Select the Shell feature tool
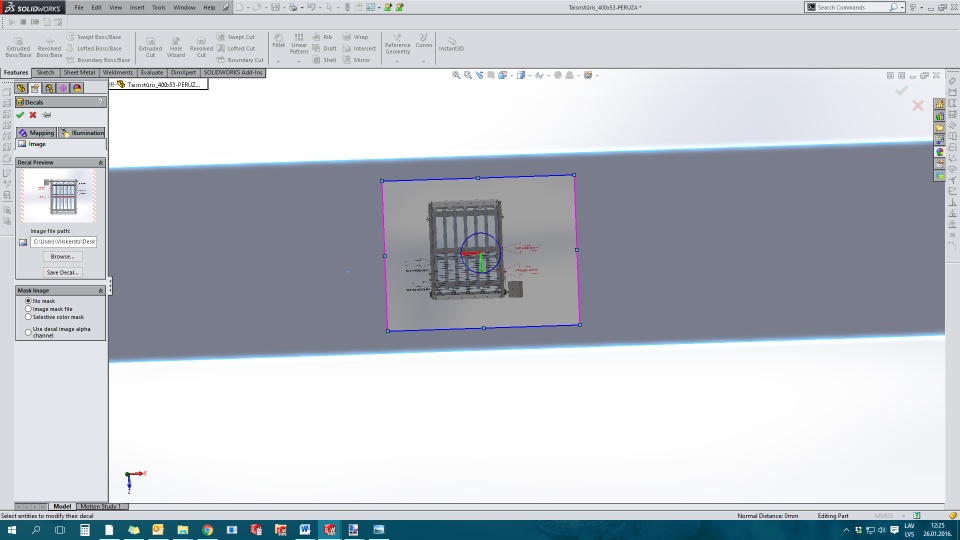 324,60
